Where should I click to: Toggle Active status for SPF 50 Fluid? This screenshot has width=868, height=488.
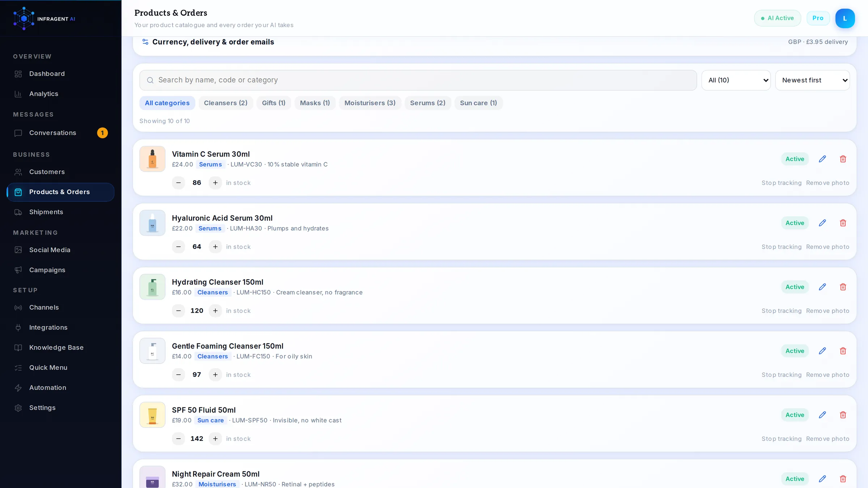pyautogui.click(x=795, y=415)
